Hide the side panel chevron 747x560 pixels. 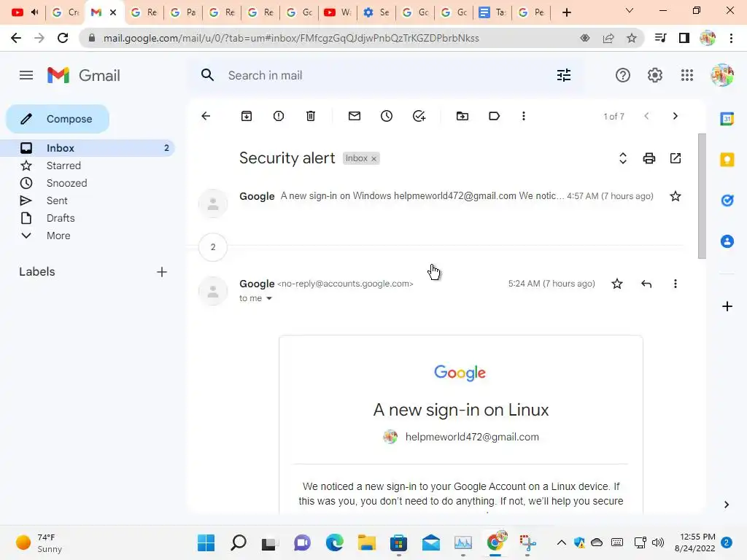pyautogui.click(x=727, y=505)
